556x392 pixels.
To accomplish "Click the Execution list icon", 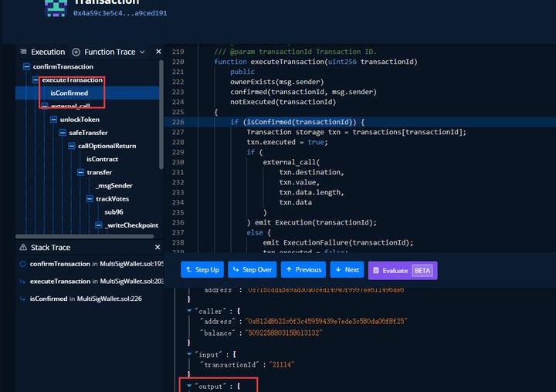I will 23,52.
